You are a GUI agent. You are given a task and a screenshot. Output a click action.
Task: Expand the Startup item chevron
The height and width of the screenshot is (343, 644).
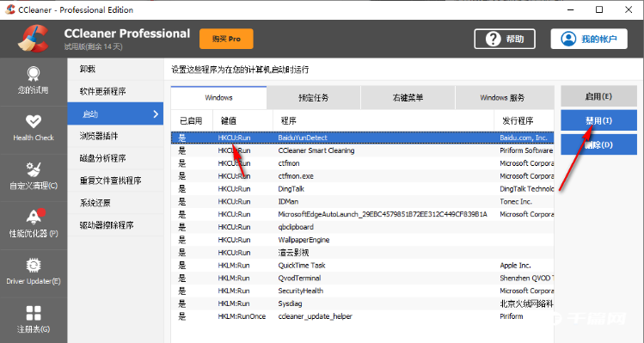click(x=156, y=113)
